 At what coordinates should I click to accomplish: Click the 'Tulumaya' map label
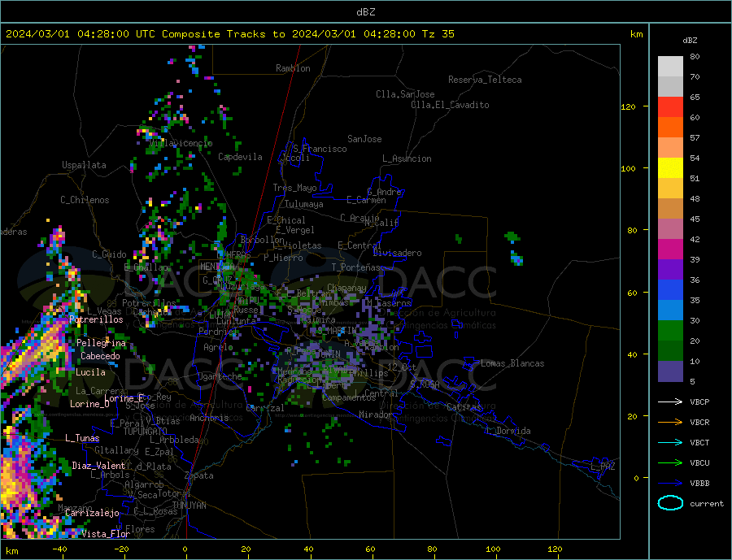point(304,204)
